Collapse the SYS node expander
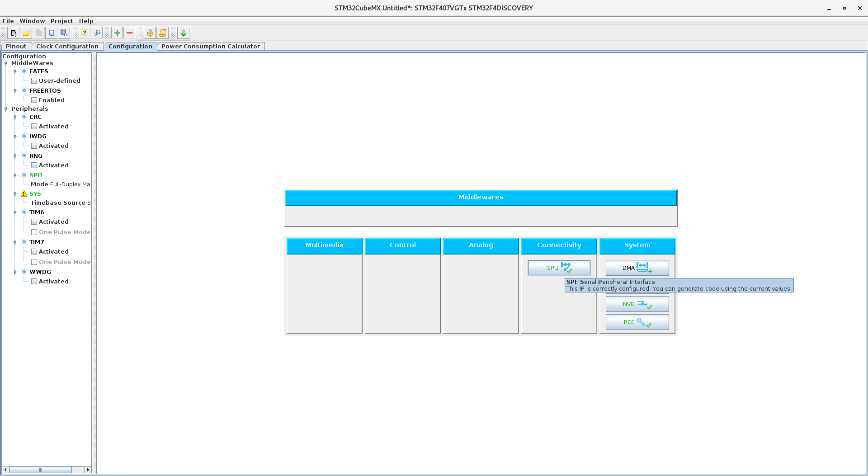The height and width of the screenshot is (476, 868). (x=15, y=194)
